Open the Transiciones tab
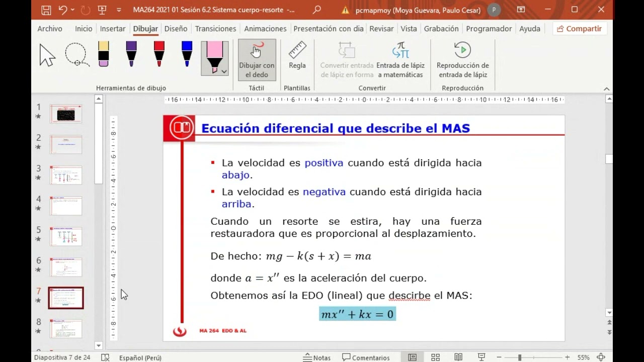The image size is (644, 362). [x=215, y=29]
